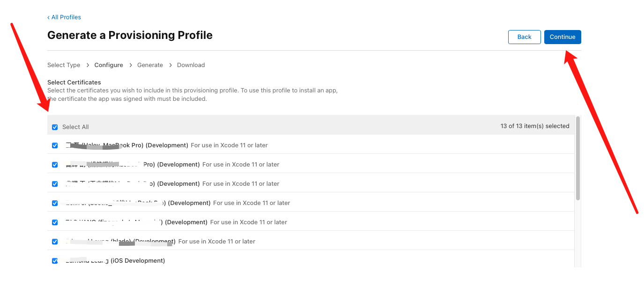
Task: Click the 'Generate a Provisioning Profile' heading
Action: click(130, 35)
